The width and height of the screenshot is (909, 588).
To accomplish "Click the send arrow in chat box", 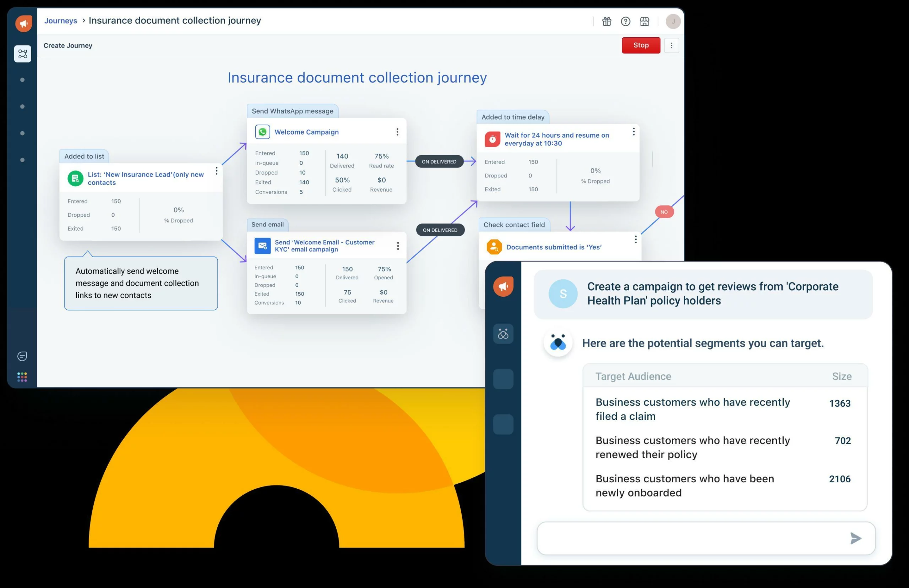I will (x=855, y=538).
